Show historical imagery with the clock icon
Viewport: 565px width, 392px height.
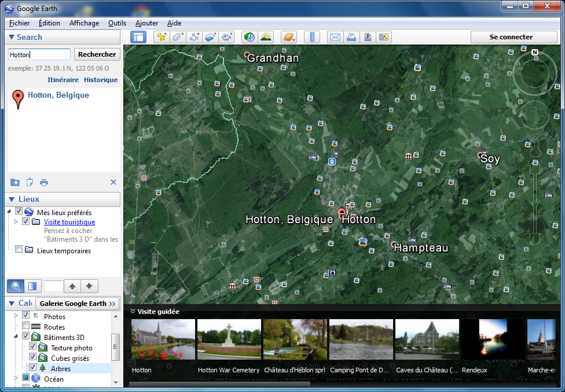[x=250, y=37]
